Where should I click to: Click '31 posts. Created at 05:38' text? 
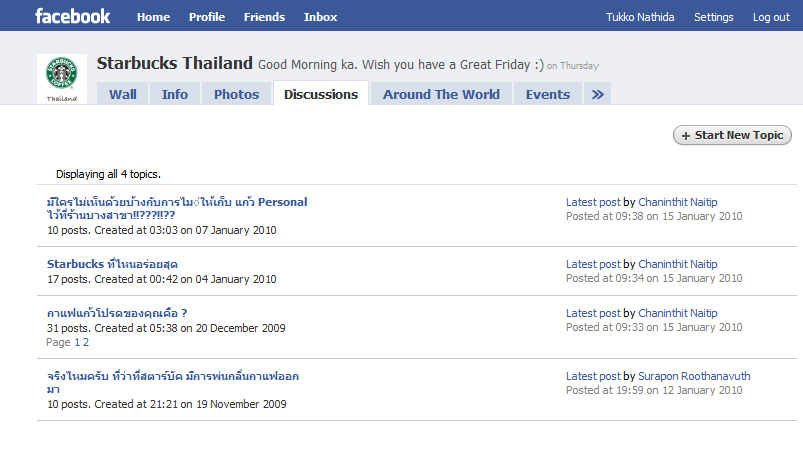point(166,328)
